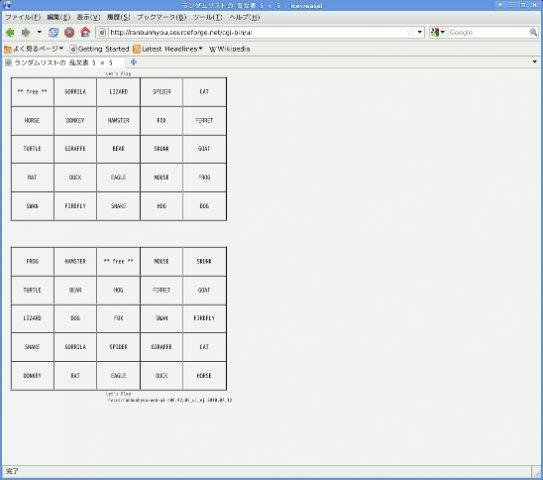The height and width of the screenshot is (480, 543).
Task: Click the SWAN cell in the lower table
Action: tap(161, 319)
